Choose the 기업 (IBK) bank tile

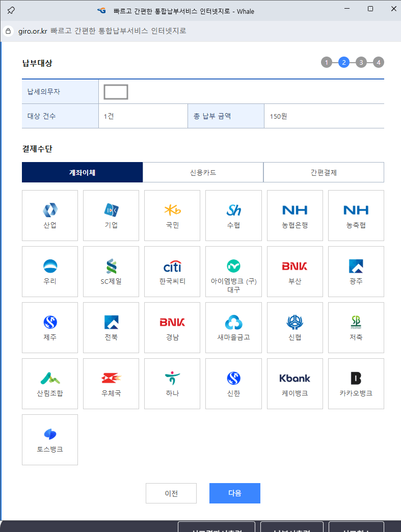(x=111, y=216)
